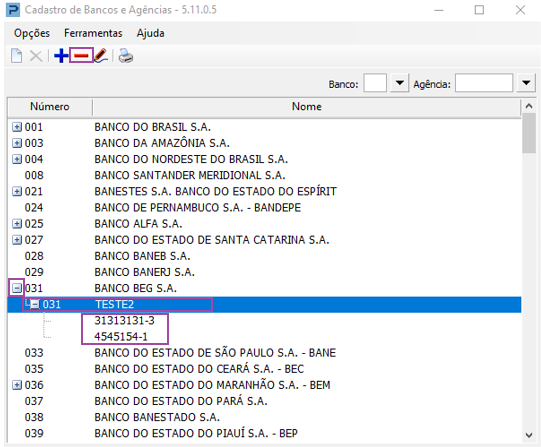
Task: Click the grey X cancel toolbar icon
Action: [x=36, y=56]
